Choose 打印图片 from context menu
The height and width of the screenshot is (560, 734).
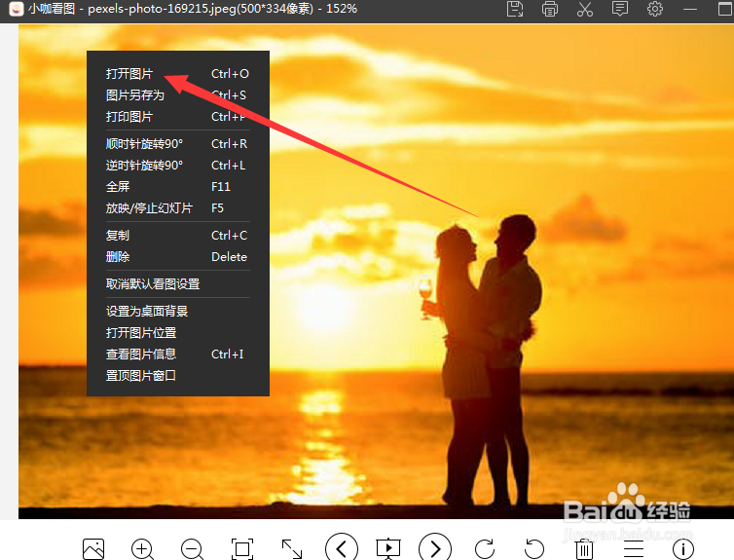click(x=178, y=117)
